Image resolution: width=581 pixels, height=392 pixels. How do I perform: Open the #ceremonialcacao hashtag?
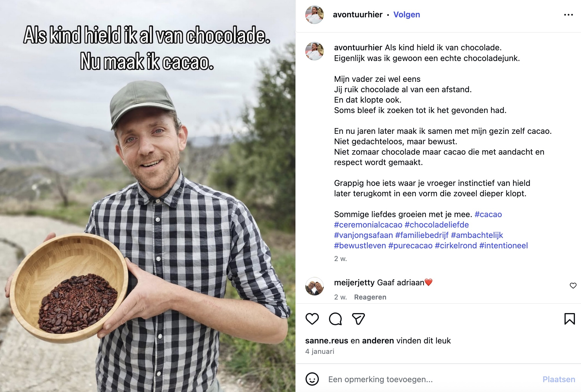pyautogui.click(x=368, y=225)
